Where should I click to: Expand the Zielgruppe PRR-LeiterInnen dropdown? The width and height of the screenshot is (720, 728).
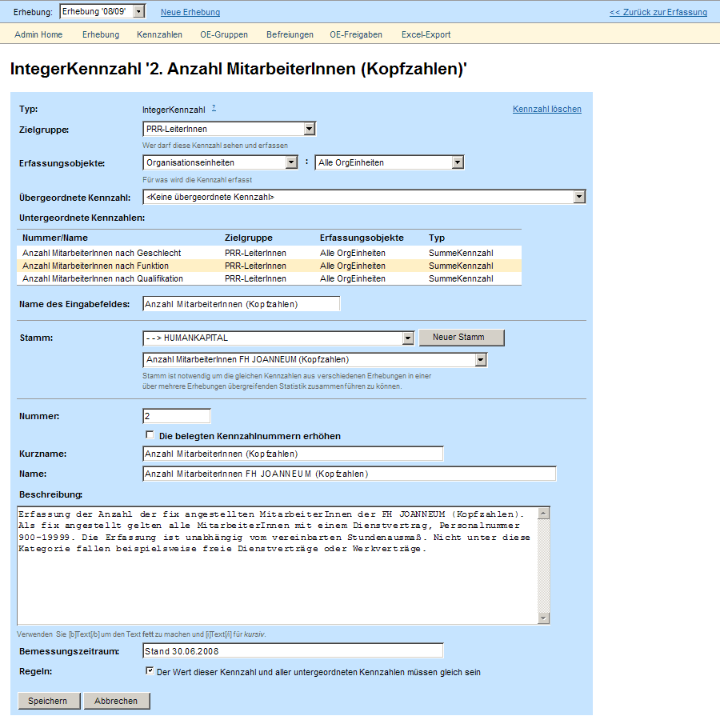230,129
